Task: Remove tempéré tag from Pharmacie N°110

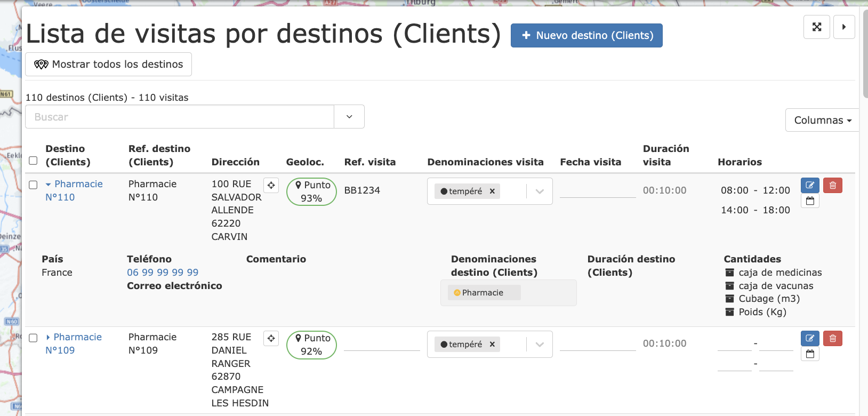Action: 492,191
